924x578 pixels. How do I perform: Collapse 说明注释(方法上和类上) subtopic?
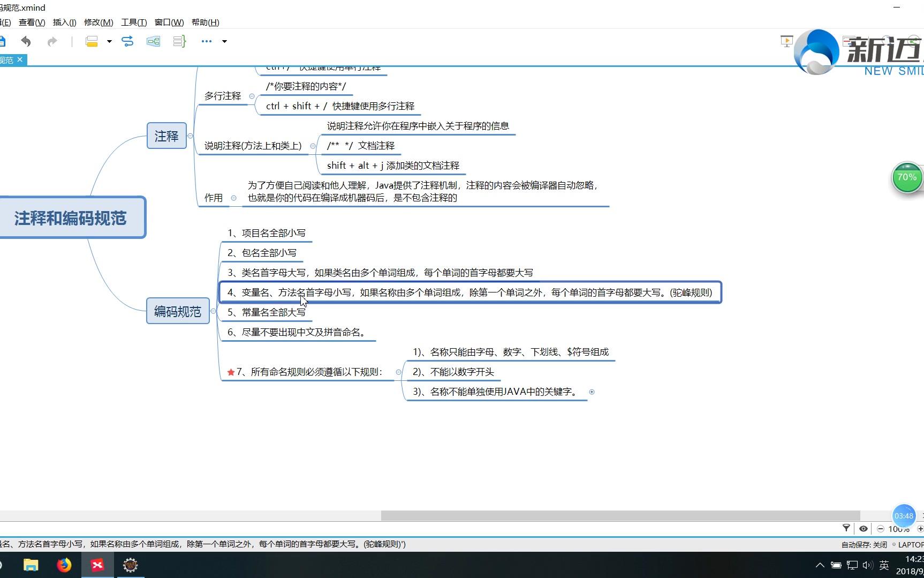313,146
